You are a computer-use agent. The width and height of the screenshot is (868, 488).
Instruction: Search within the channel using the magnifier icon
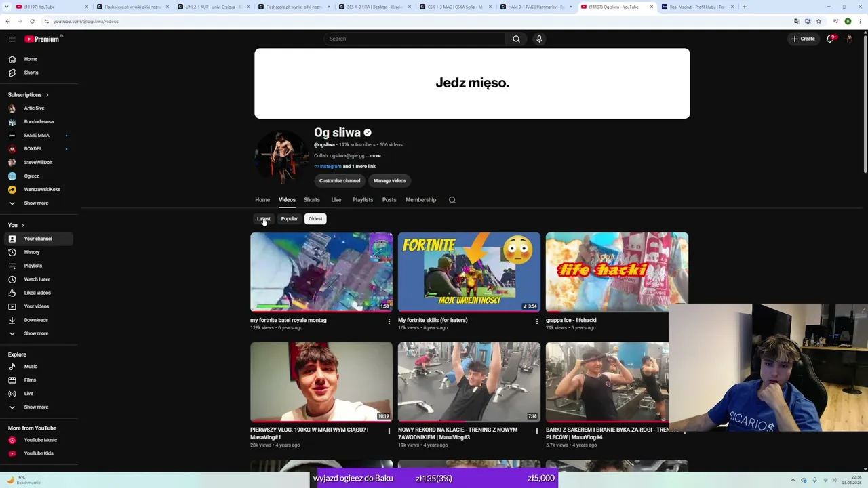452,200
